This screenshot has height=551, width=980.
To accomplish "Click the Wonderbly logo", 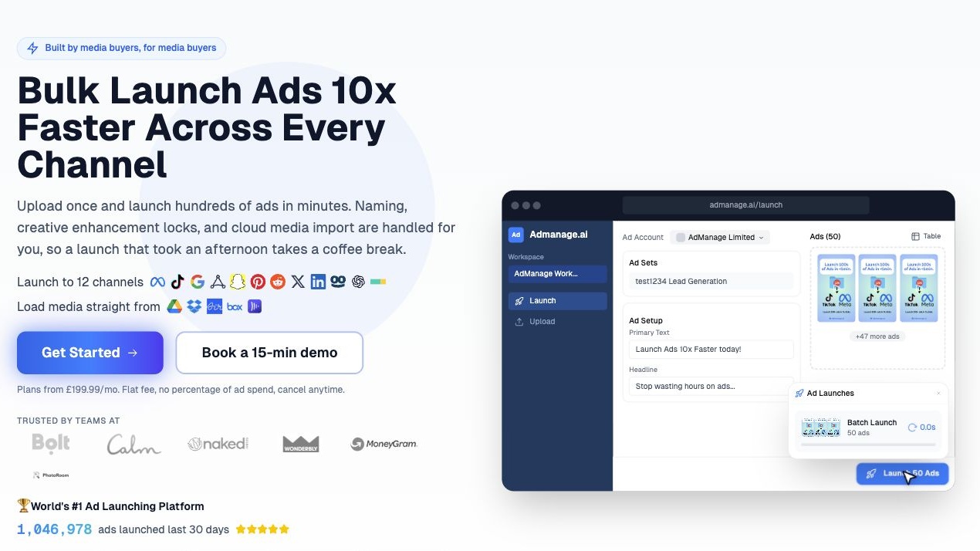I will point(301,444).
